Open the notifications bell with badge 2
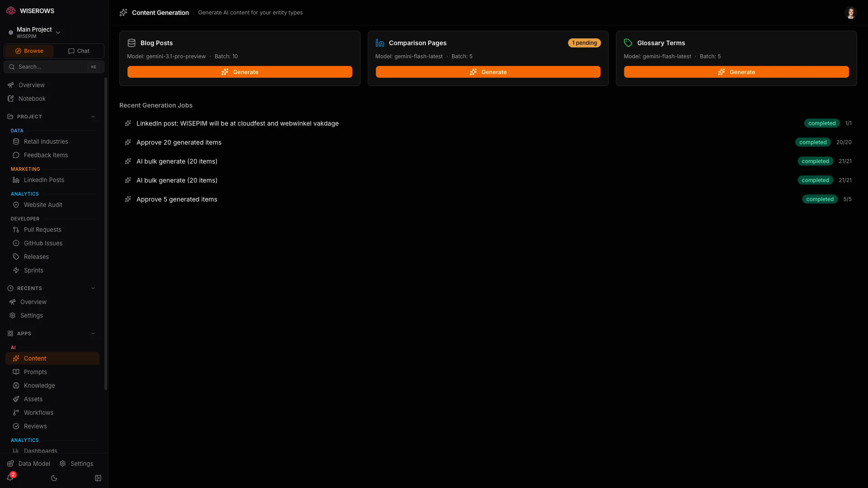 tap(10, 477)
